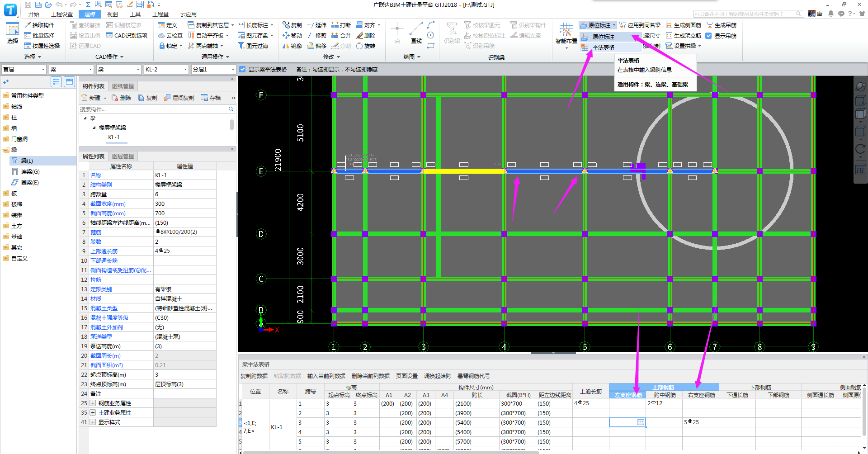Click the 修剪 trim tool
868x454 pixels.
pos(316,35)
